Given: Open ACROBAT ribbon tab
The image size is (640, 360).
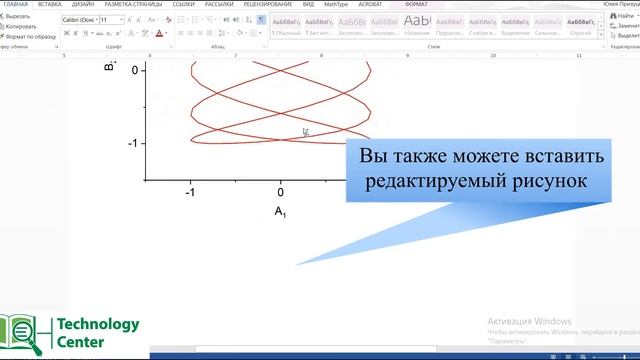Looking at the screenshot, I should (370, 4).
